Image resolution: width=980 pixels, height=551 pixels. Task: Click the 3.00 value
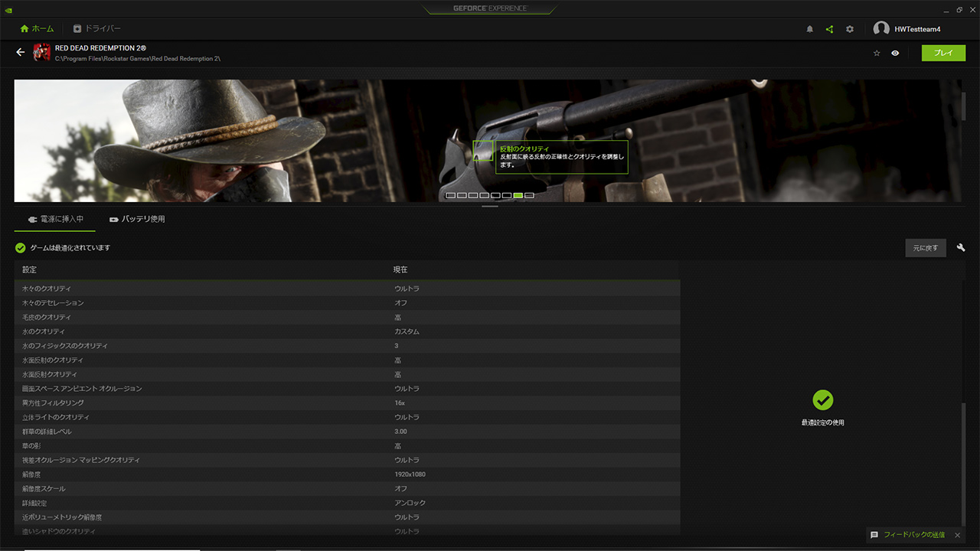[400, 432]
